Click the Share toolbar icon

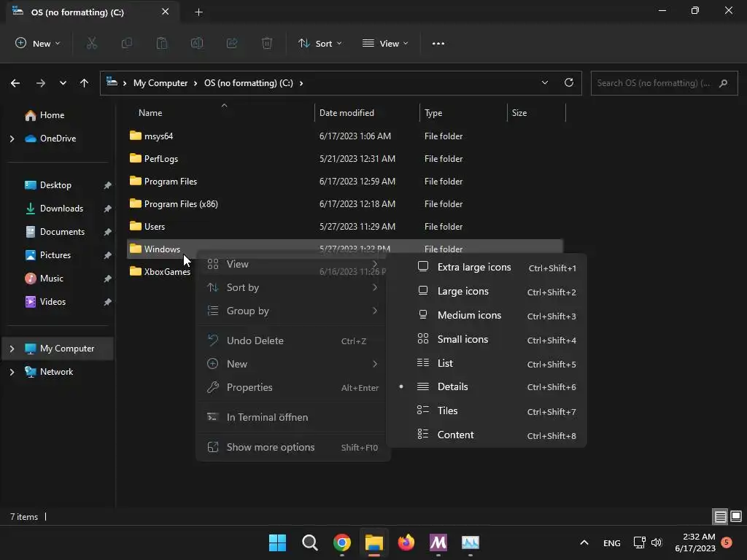(x=232, y=43)
